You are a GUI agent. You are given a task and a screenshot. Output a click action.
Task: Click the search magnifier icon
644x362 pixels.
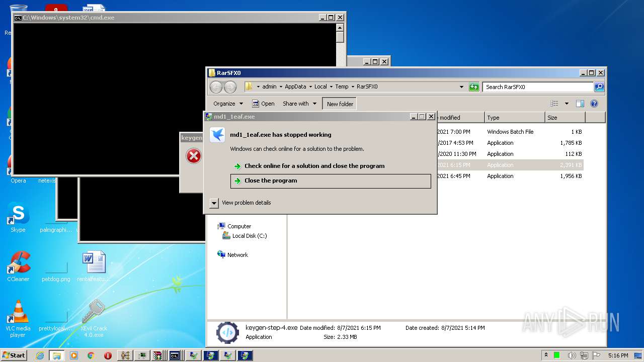coord(599,87)
